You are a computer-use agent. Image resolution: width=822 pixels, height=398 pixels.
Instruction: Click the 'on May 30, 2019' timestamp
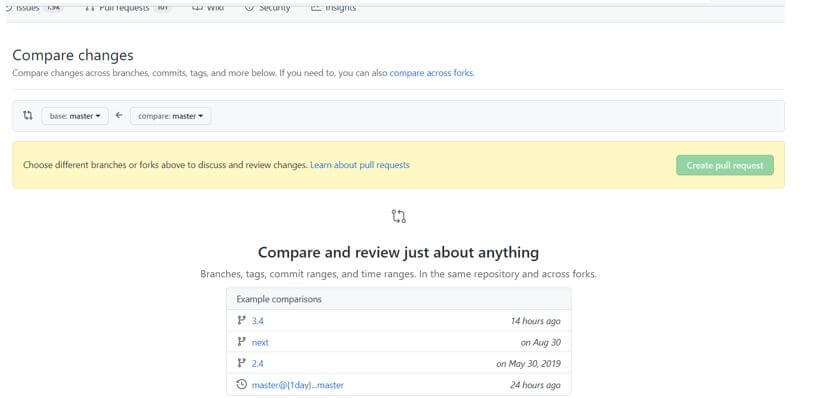(x=528, y=363)
